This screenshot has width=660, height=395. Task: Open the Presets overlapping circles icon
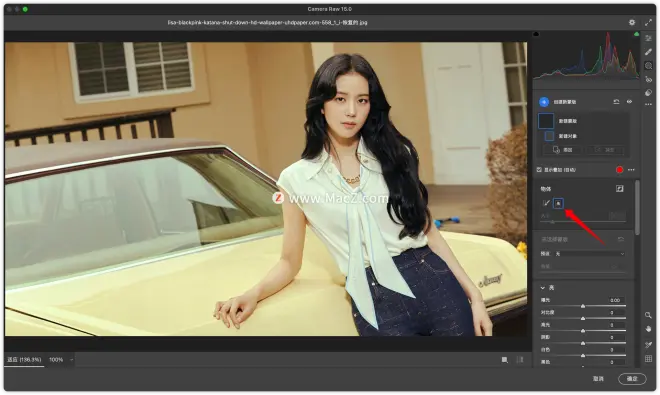pos(648,92)
